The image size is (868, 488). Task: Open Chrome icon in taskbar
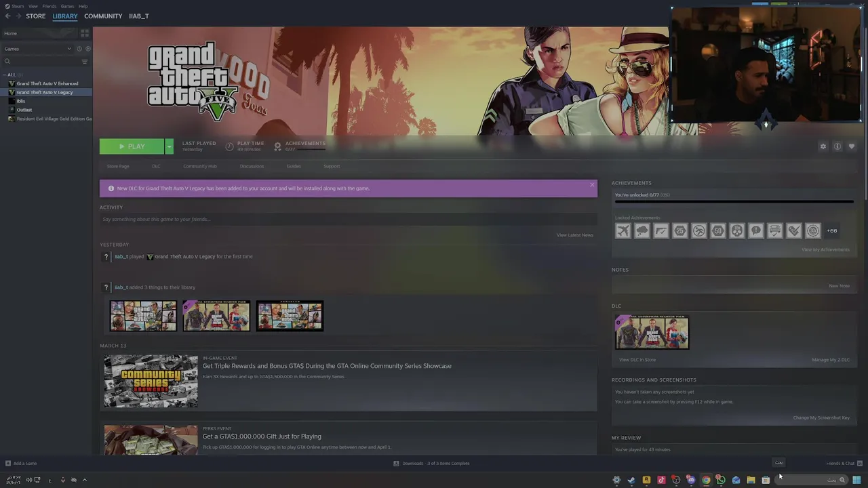coord(706,480)
